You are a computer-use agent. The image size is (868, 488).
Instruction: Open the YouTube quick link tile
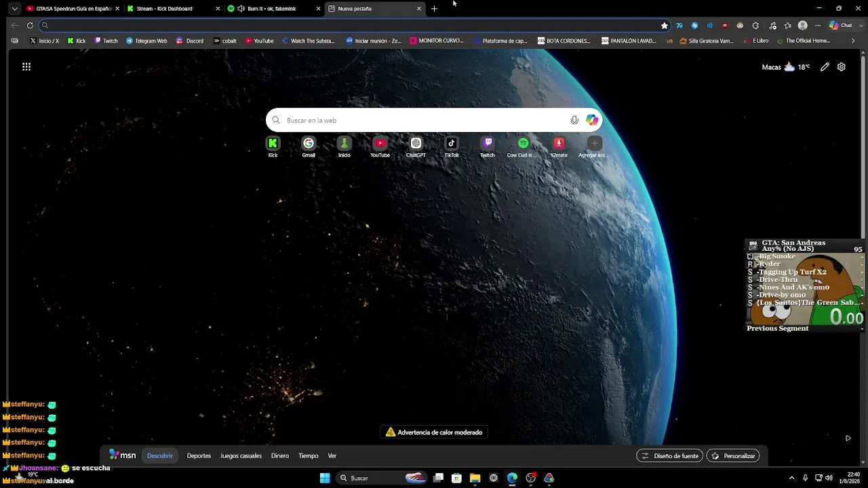[380, 146]
